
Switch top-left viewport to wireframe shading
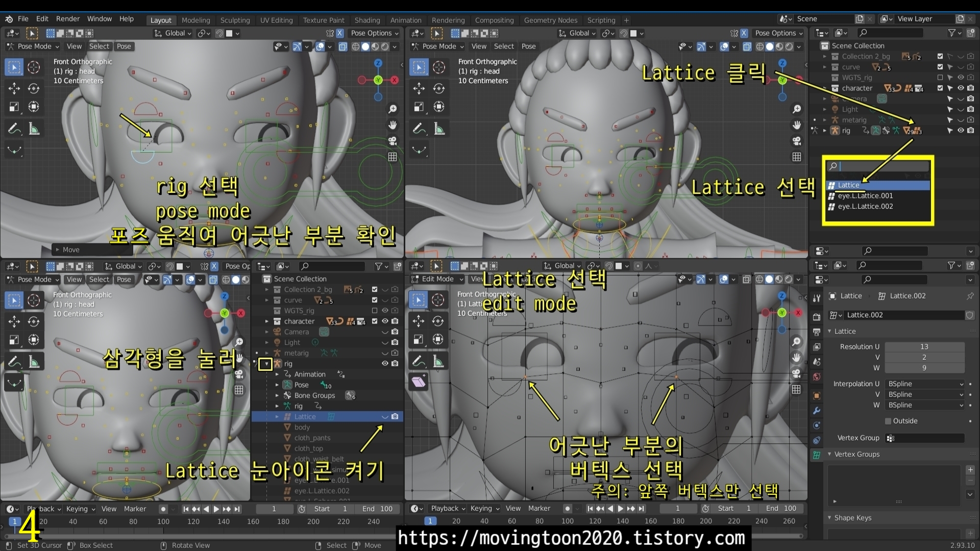point(356,46)
